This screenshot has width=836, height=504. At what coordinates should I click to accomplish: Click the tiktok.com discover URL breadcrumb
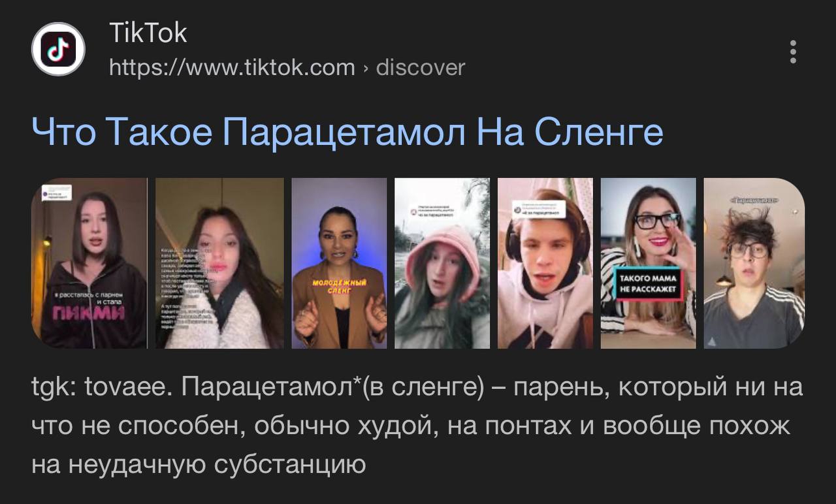[287, 67]
